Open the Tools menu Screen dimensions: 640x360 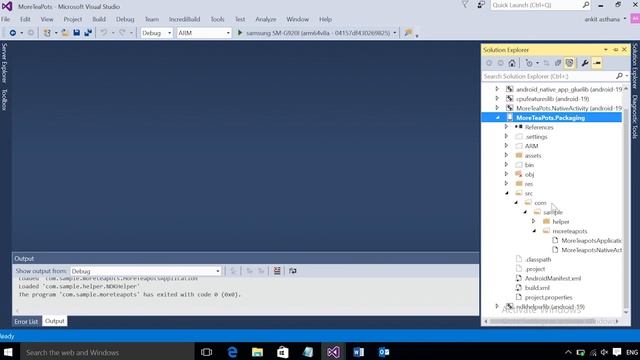point(217,19)
